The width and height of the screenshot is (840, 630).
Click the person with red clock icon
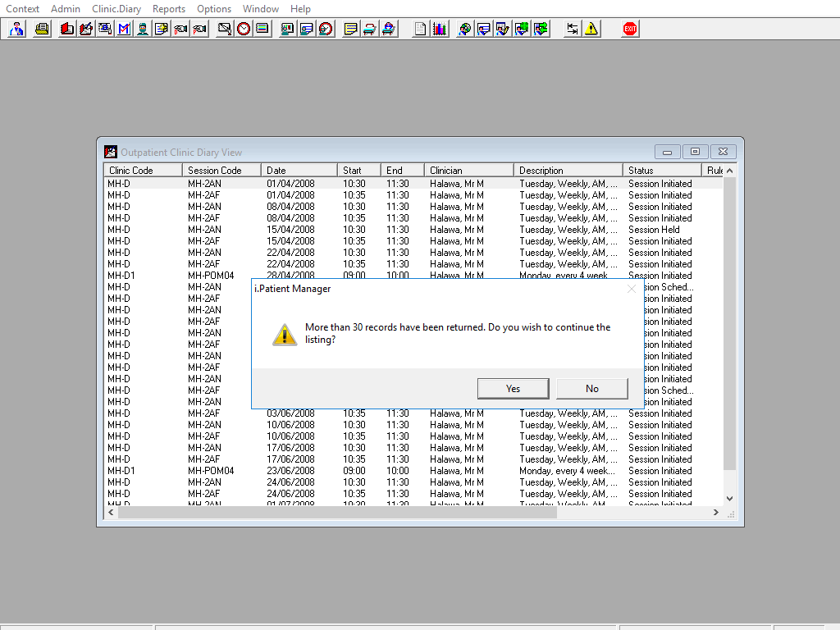click(x=325, y=29)
